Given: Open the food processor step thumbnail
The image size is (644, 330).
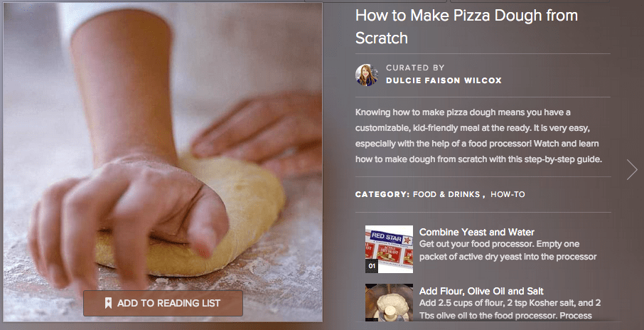Looking at the screenshot, I should pyautogui.click(x=389, y=302).
